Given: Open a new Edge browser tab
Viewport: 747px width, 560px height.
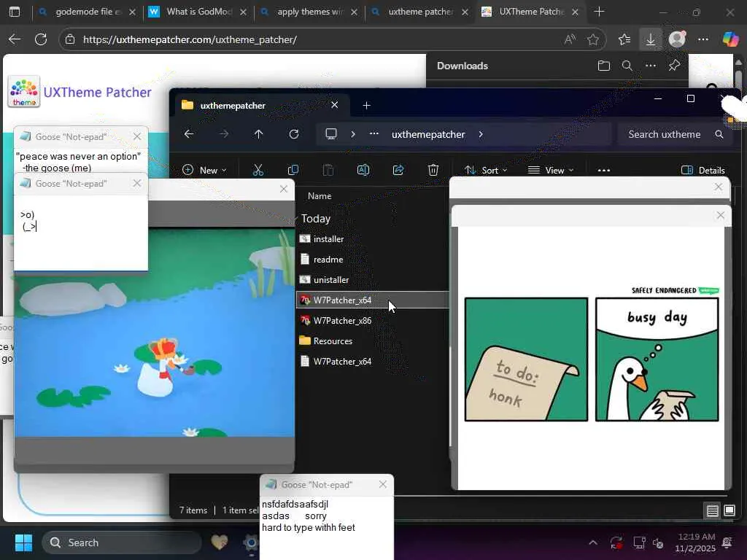Looking at the screenshot, I should [x=600, y=12].
